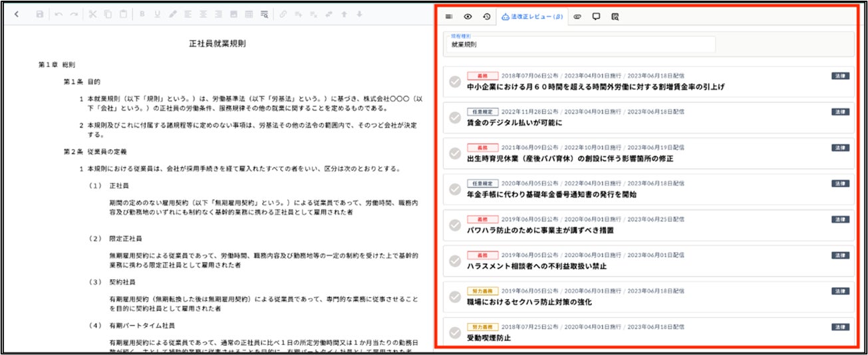Paste with the clipboard icon

123,14
